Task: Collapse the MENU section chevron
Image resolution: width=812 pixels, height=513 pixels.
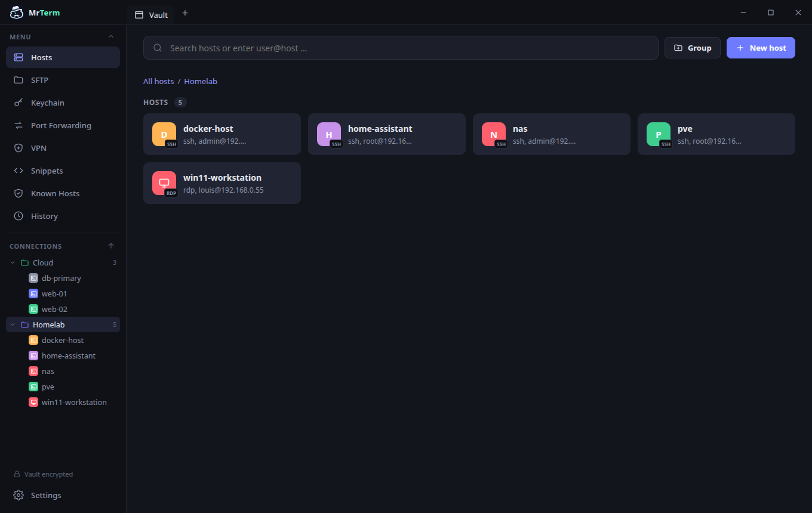Action: 111,37
